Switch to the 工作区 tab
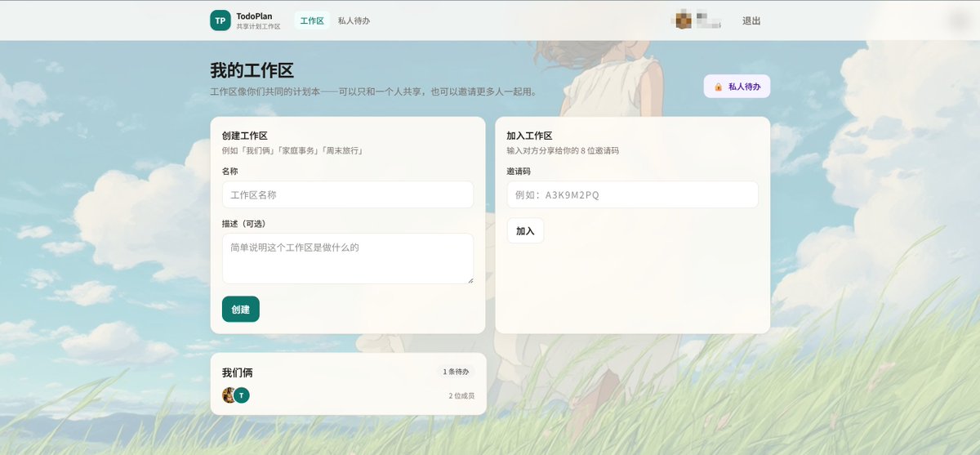Screen dimensions: 980x455 point(312,20)
